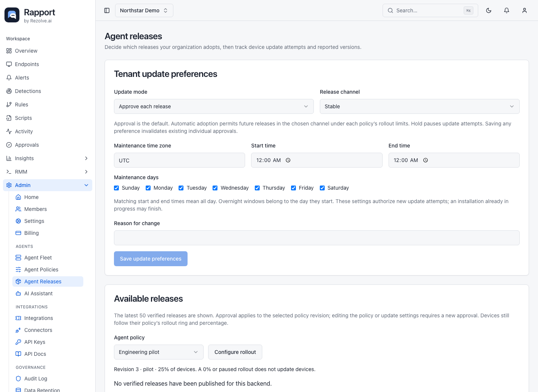Image resolution: width=538 pixels, height=392 pixels.
Task: Open the Engineering pilot policy dropdown
Action: (x=159, y=352)
